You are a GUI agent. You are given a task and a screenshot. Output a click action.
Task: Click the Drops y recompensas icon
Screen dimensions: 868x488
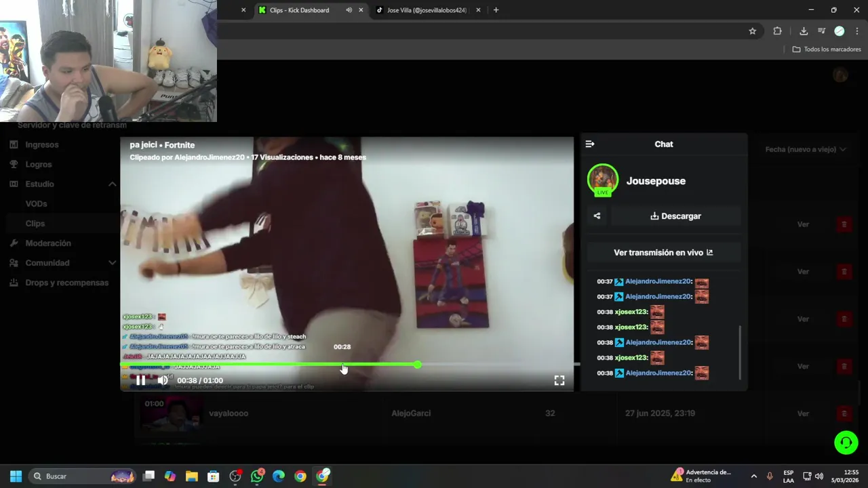coord(14,282)
